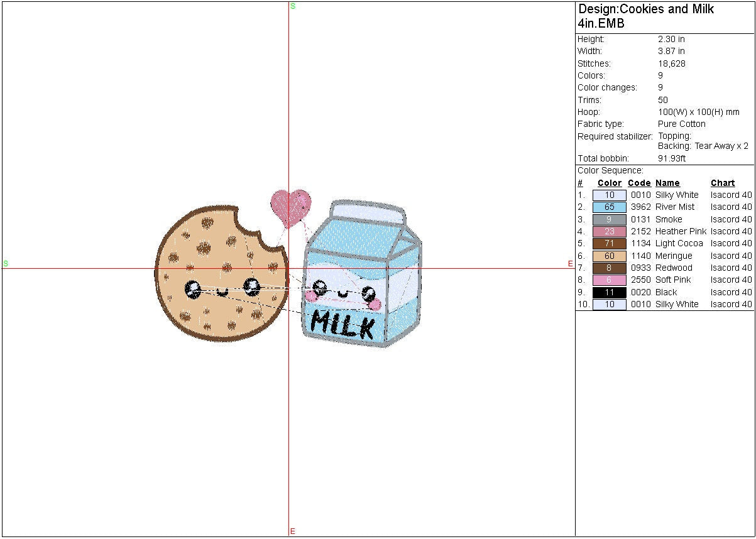Click the MILK lettering on the carton
The width and height of the screenshot is (756, 539).
click(x=343, y=324)
